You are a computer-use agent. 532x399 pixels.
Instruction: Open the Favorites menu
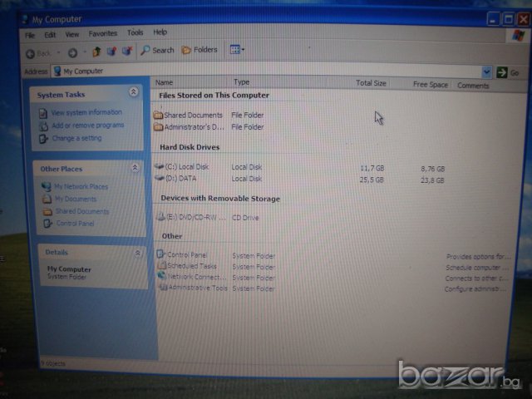pos(103,34)
